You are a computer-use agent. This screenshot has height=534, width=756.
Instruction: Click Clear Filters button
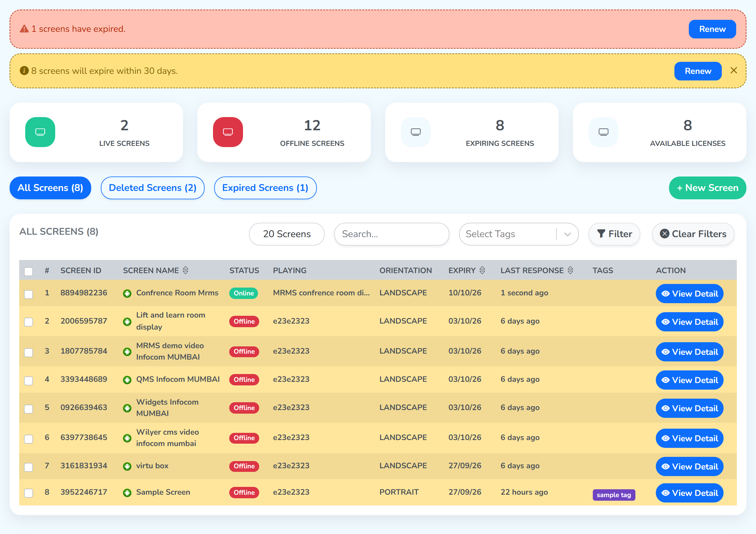(693, 234)
